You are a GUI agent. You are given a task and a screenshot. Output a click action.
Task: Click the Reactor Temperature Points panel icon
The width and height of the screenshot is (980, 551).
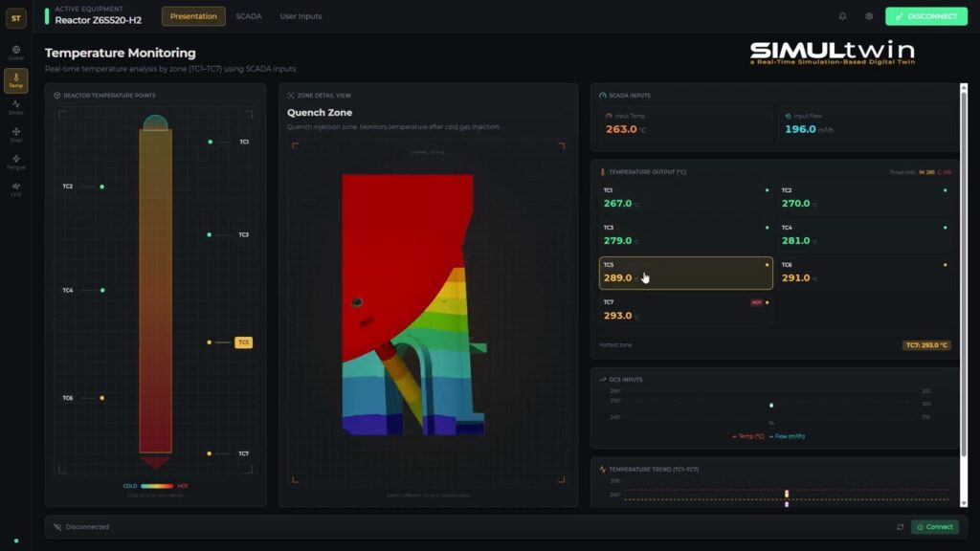[x=57, y=96]
